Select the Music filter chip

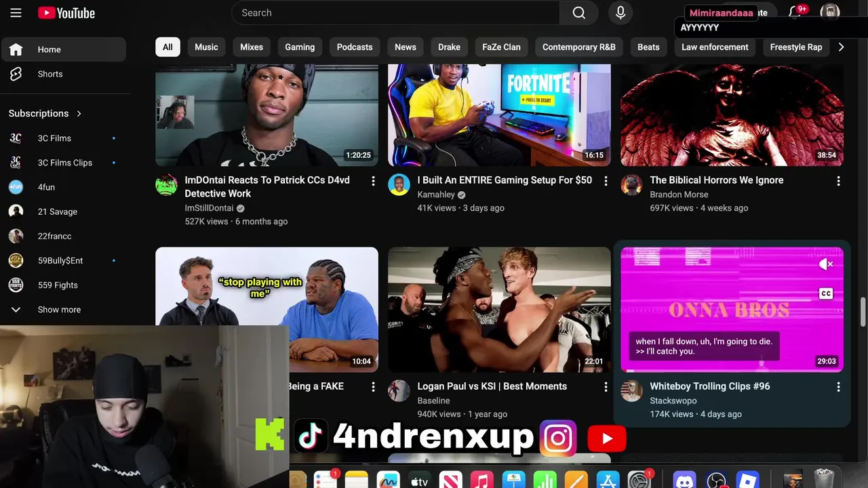[206, 47]
